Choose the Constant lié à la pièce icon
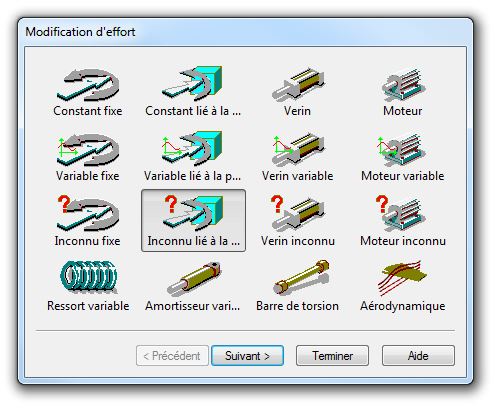 click(192, 84)
